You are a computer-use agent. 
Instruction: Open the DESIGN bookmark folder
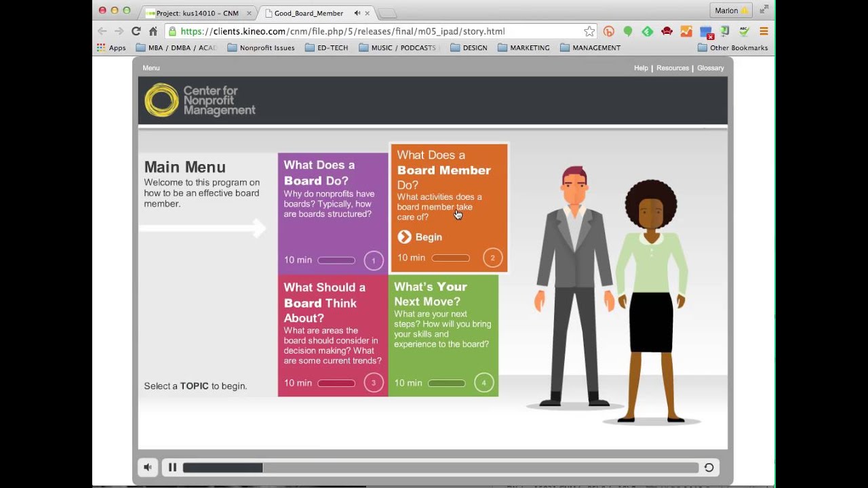[469, 48]
